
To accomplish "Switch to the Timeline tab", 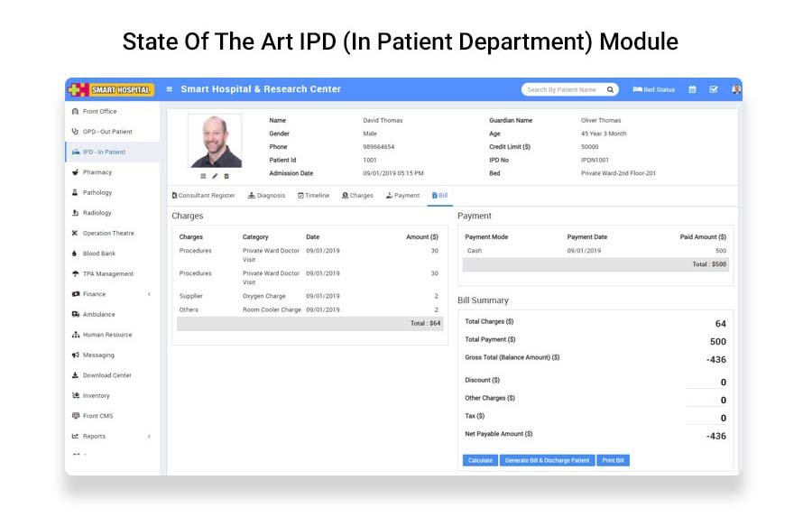I will pos(313,195).
